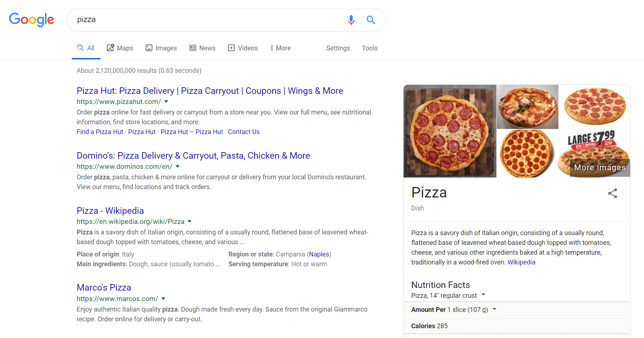This screenshot has height=338, width=644.
Task: Open search Settings
Action: (x=338, y=48)
